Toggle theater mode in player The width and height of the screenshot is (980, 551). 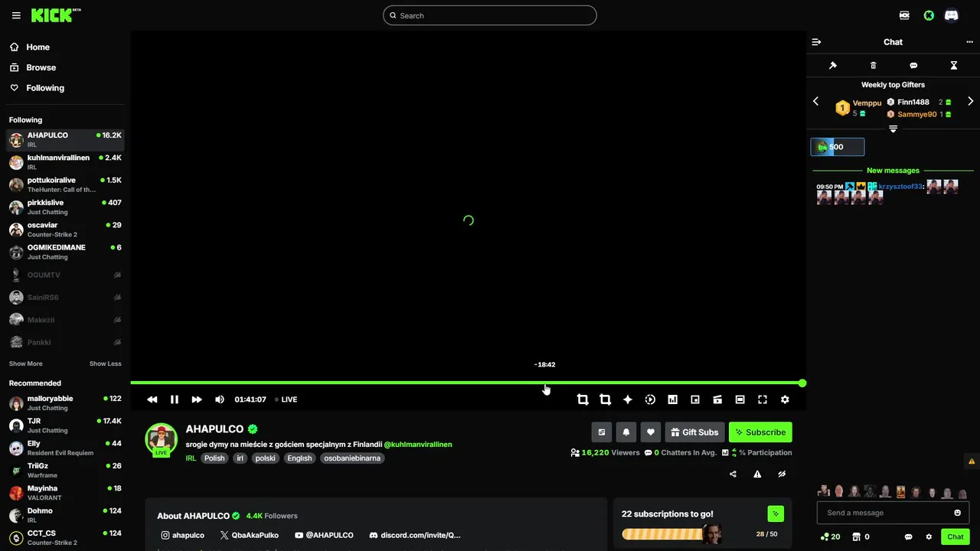pos(740,399)
